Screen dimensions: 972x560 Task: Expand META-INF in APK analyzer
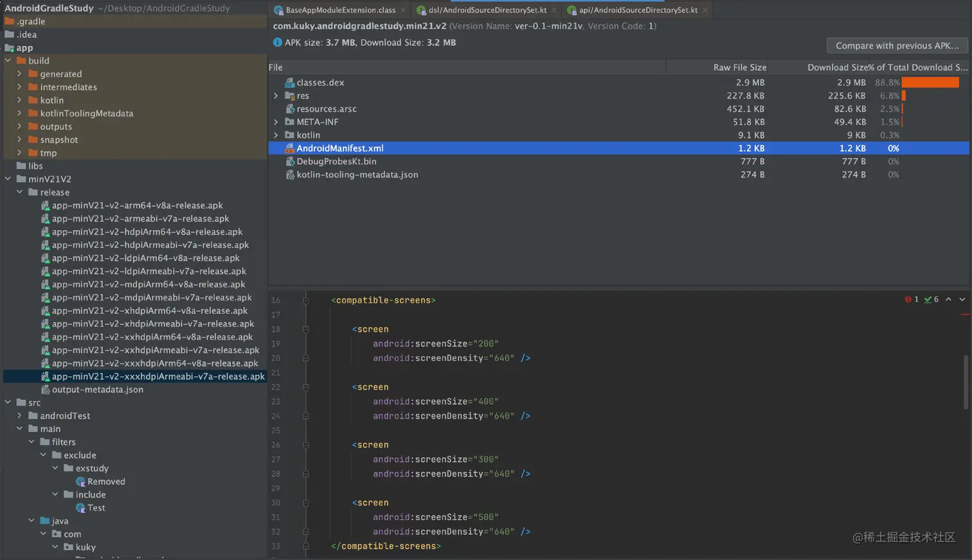(x=276, y=122)
